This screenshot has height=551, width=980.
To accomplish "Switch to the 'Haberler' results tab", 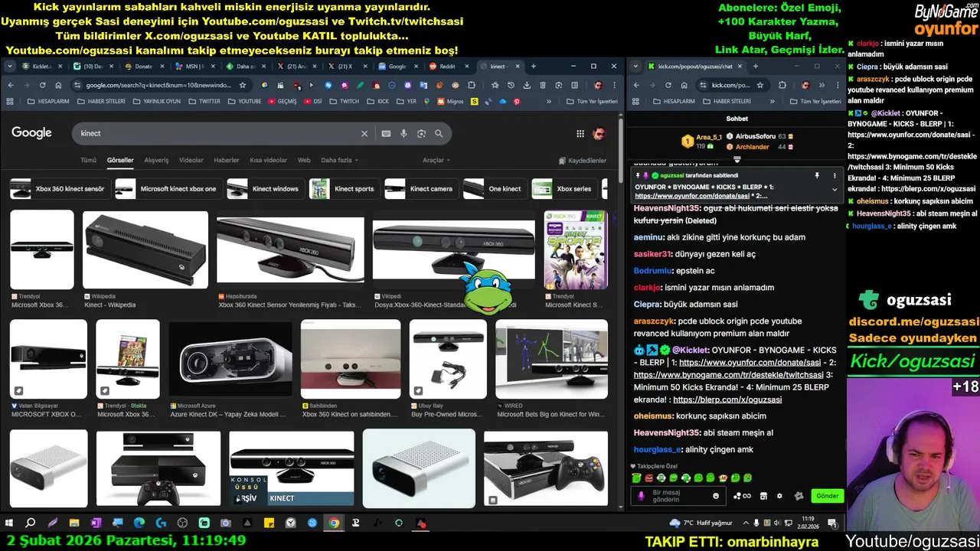I will pos(227,160).
